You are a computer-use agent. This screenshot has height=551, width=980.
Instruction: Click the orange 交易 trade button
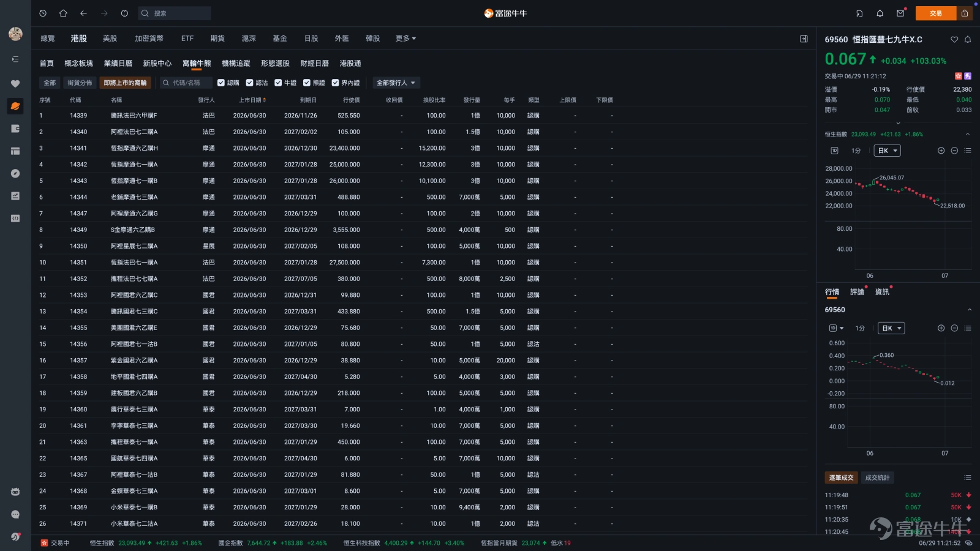pyautogui.click(x=936, y=13)
